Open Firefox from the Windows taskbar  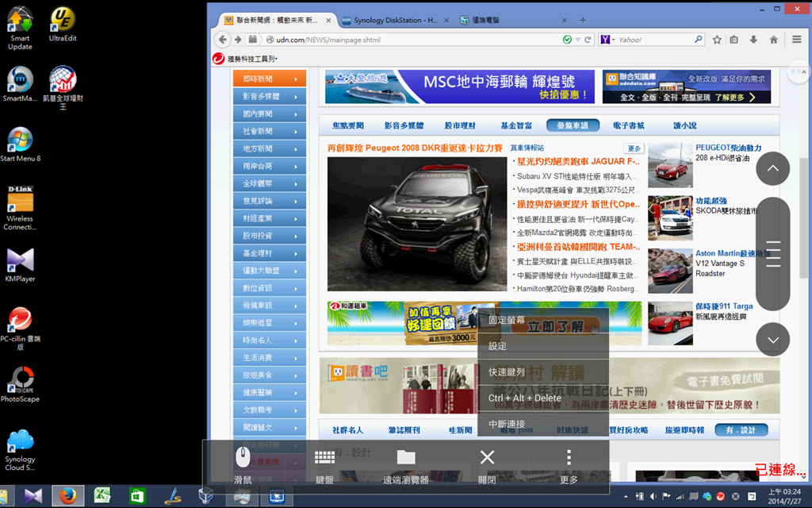point(67,496)
